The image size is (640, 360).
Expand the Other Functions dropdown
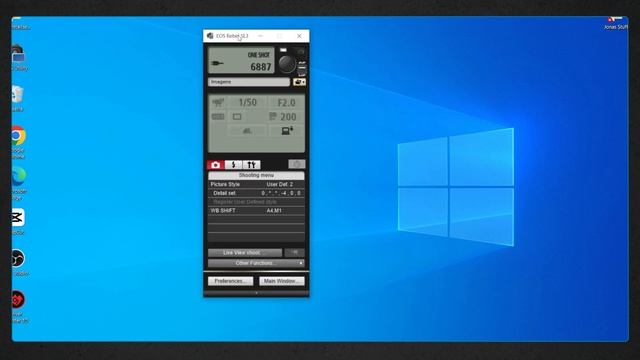coord(256,263)
